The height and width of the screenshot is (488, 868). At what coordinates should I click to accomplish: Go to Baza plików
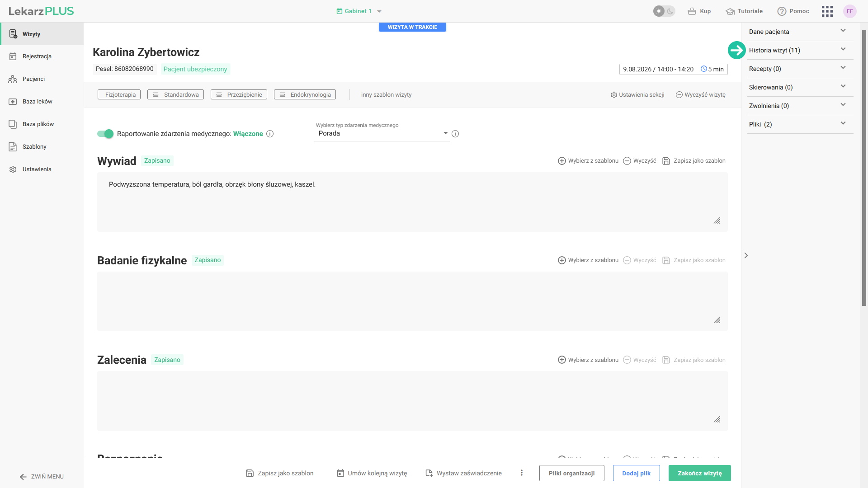(x=42, y=124)
